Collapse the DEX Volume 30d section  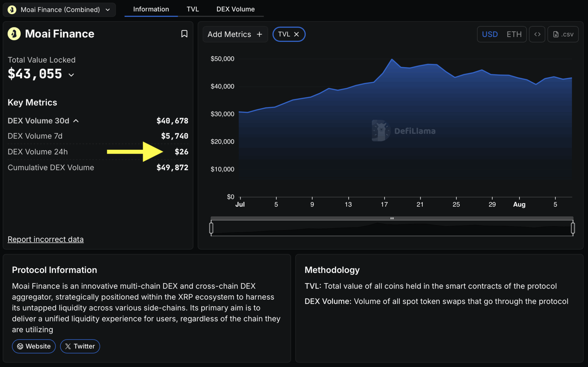tap(76, 121)
